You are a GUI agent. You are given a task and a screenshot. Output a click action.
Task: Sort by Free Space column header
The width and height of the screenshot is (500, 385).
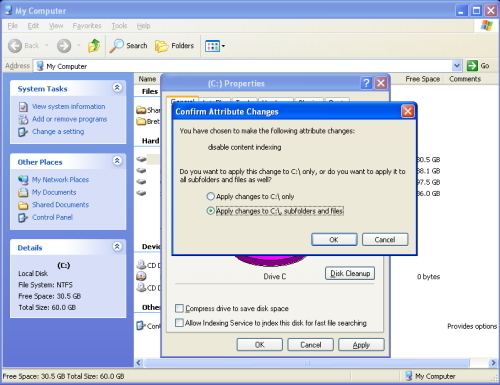(x=422, y=79)
